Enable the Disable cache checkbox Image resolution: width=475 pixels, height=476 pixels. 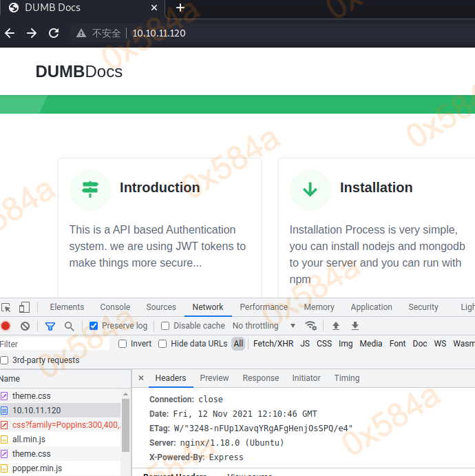(165, 326)
